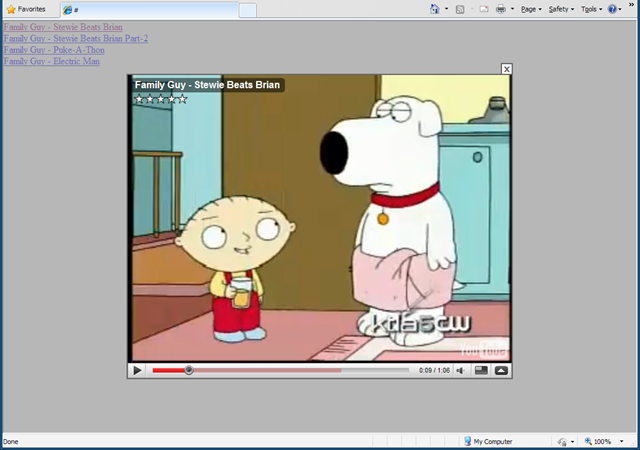Open link Family Guy - Stewie Beats Brian
The image size is (640, 450).
coord(63,27)
